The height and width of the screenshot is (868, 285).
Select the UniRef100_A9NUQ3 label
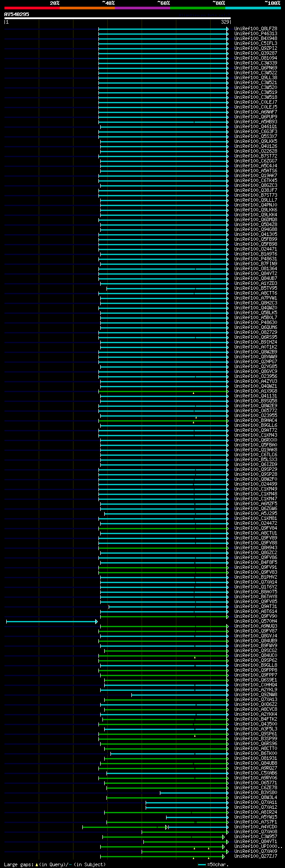click(256, 626)
